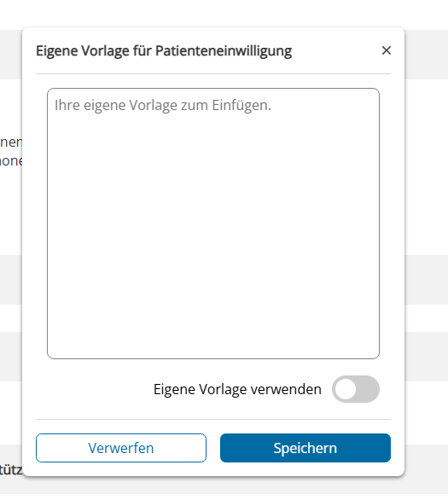Viewport: 448px width, 500px height.
Task: Close the Patienteneinwilligung template dialog
Action: point(387,50)
